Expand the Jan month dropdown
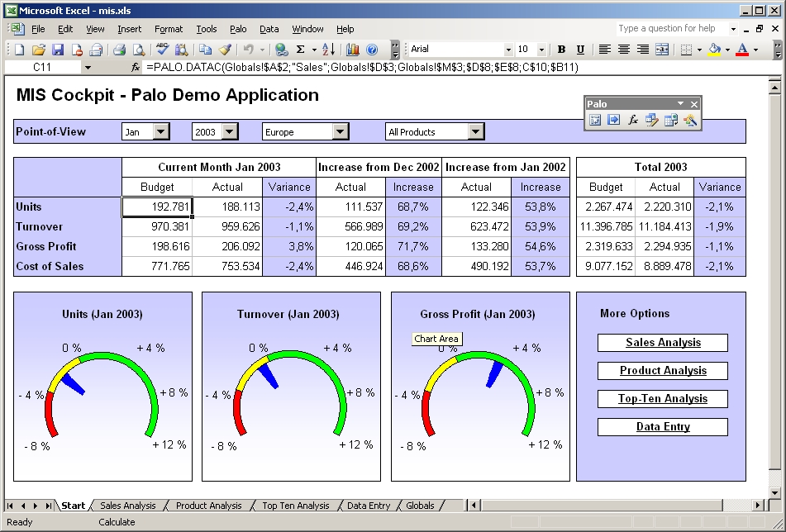786x532 pixels. point(161,131)
